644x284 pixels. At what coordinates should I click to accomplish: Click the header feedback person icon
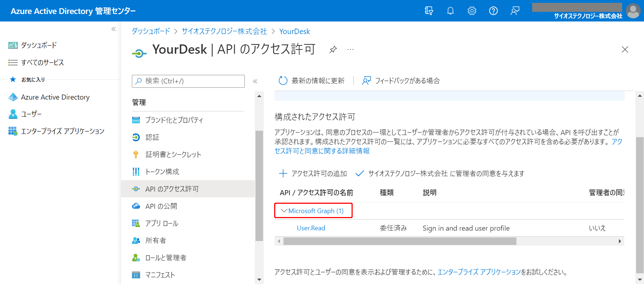point(515,11)
